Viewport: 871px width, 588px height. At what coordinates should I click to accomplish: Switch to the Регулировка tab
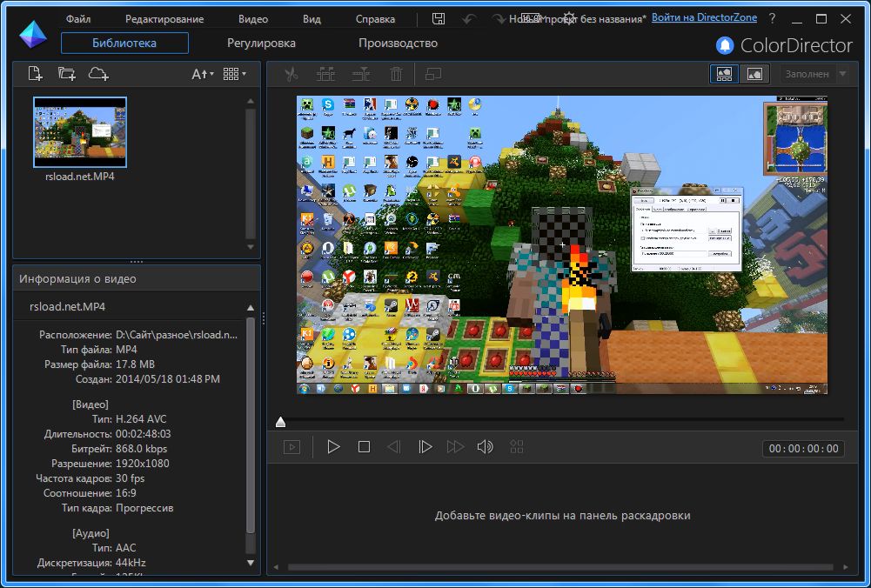261,43
